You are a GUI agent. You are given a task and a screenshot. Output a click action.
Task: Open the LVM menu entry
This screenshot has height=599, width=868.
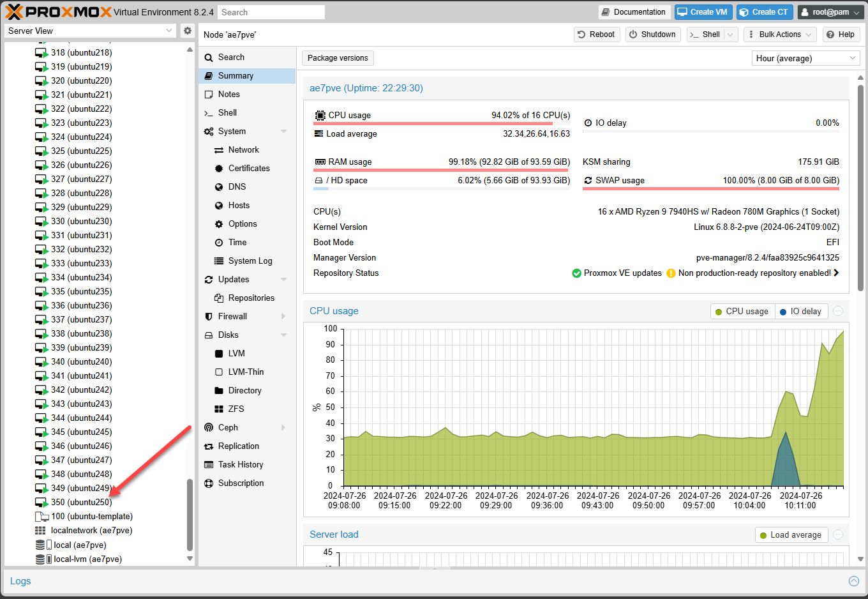point(247,354)
